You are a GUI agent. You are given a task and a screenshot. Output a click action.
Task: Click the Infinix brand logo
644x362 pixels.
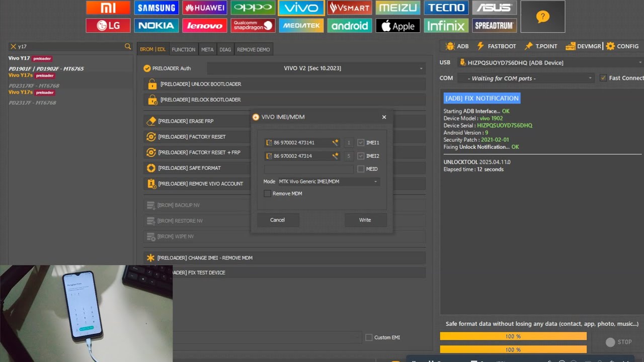click(446, 26)
